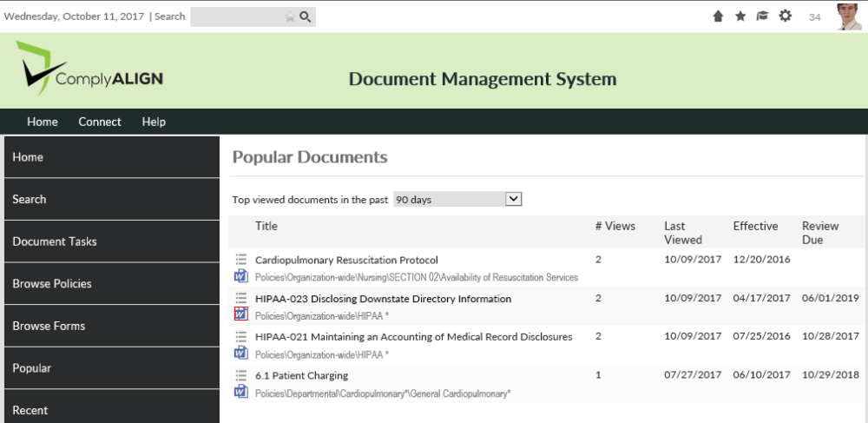Open user profile photo

(x=849, y=17)
